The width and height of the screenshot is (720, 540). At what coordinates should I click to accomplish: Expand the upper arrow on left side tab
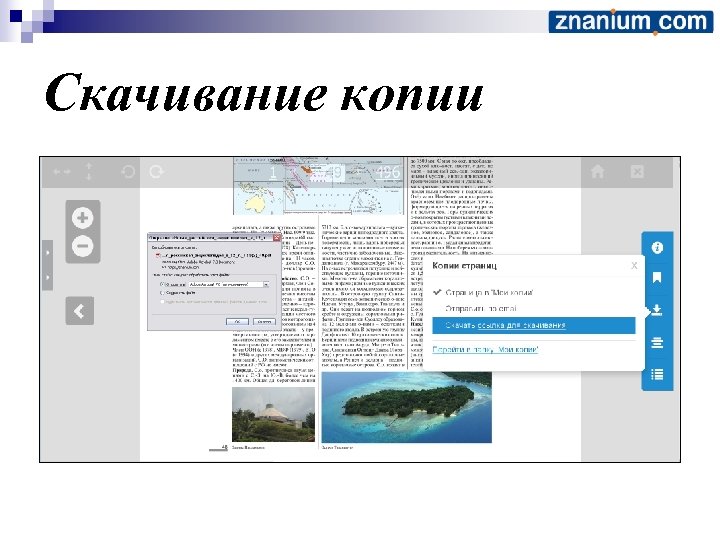47,253
